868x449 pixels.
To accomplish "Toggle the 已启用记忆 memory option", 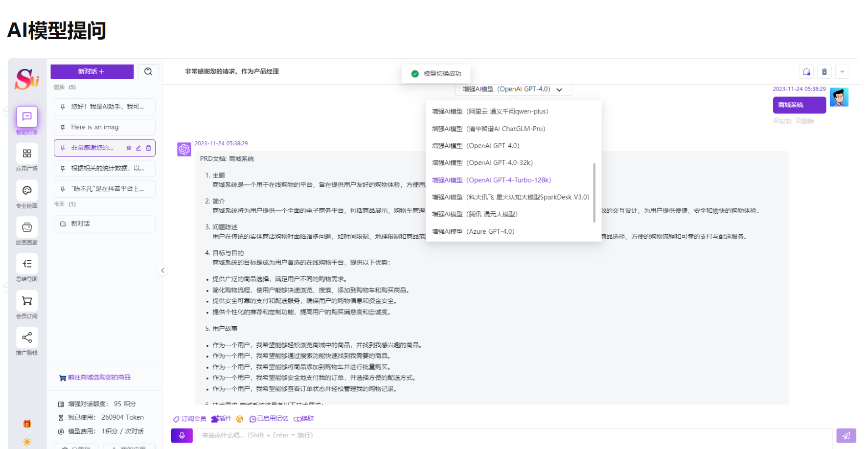I will click(269, 419).
